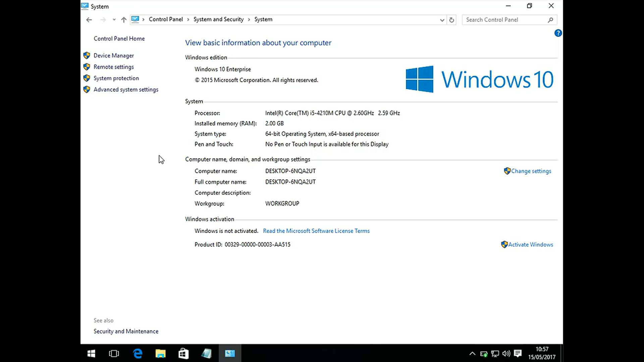The image size is (644, 362).
Task: Go up one level with the Up arrow
Action: [x=124, y=20]
